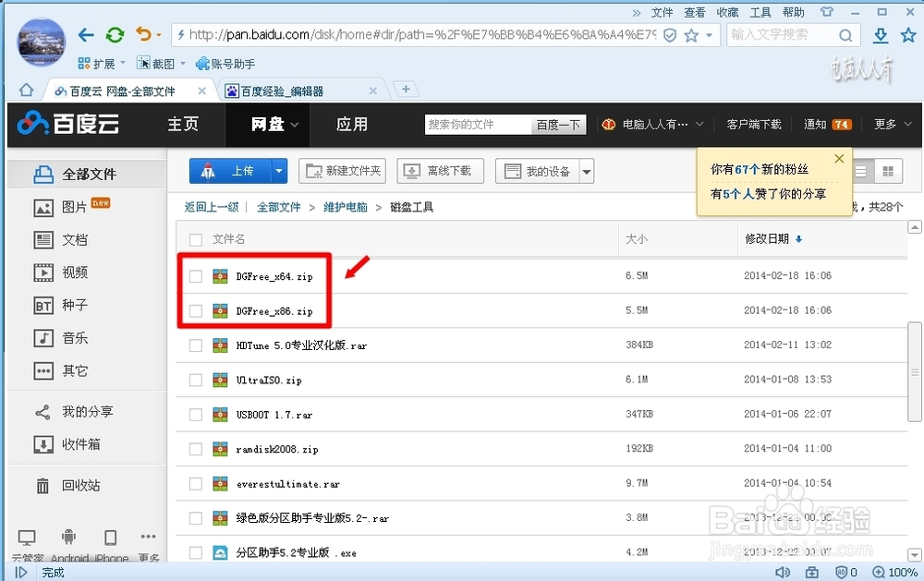Click the Android client icon at bottom
The image size is (924, 581).
[x=68, y=537]
